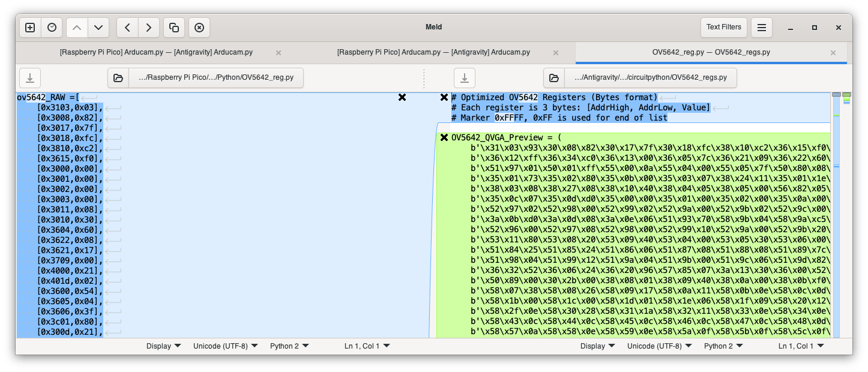Click the delete change circled-X icon

click(x=199, y=28)
